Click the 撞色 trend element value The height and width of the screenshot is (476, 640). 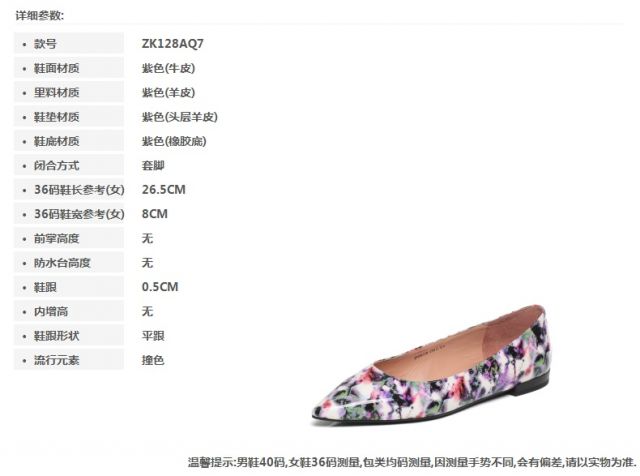(153, 360)
